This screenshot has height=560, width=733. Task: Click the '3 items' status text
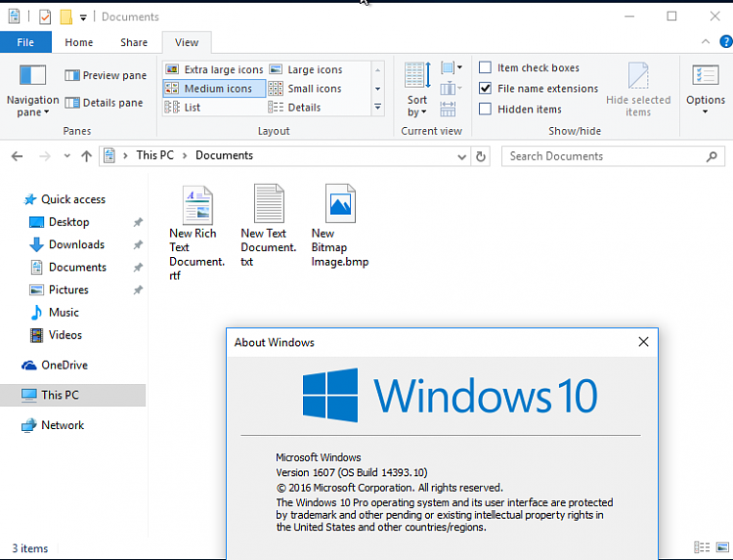click(30, 548)
